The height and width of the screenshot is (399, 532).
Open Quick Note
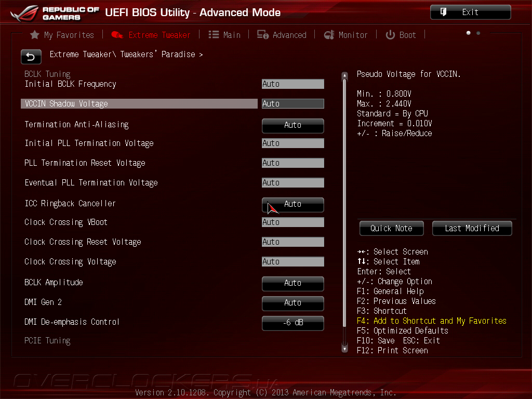click(x=392, y=229)
